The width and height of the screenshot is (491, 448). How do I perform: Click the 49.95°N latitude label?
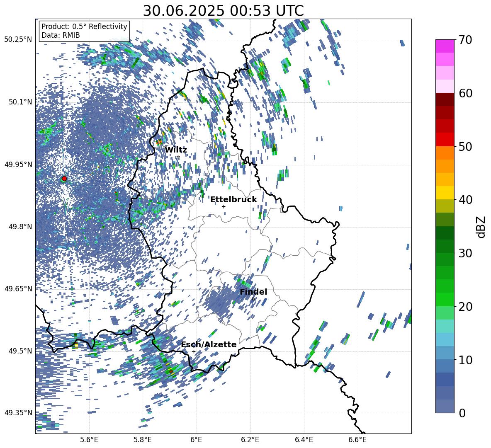tap(18, 164)
